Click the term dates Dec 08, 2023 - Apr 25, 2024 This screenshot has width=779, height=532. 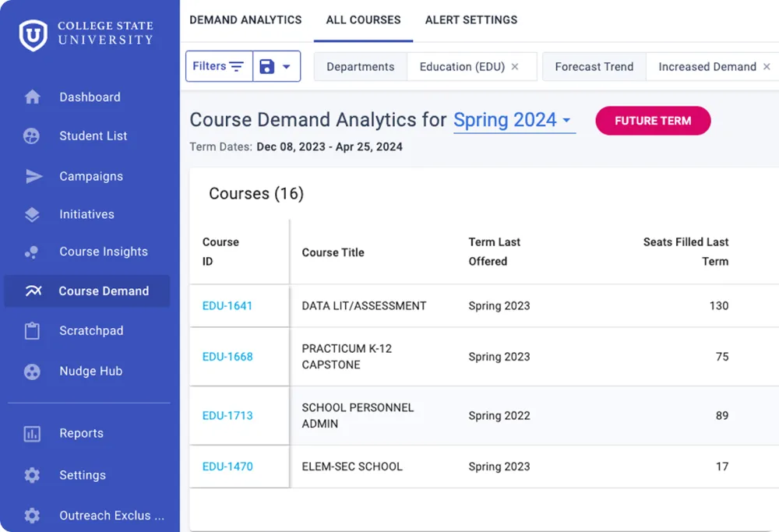[330, 147]
